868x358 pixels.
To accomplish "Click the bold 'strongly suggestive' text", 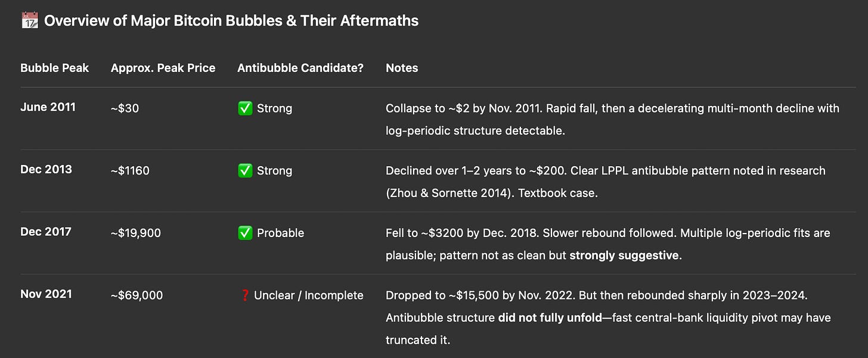I will point(624,256).
